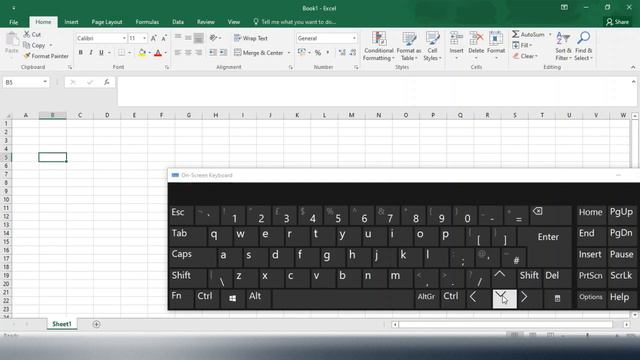640x360 pixels.
Task: Click Decrease Decimal icon
Action: [x=353, y=53]
